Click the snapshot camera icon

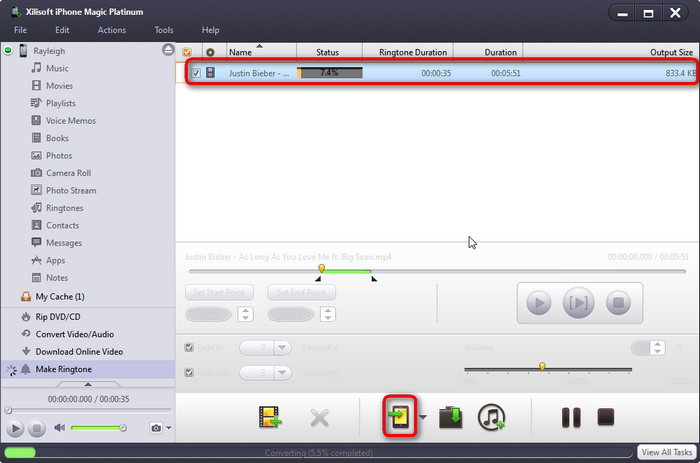click(x=155, y=428)
